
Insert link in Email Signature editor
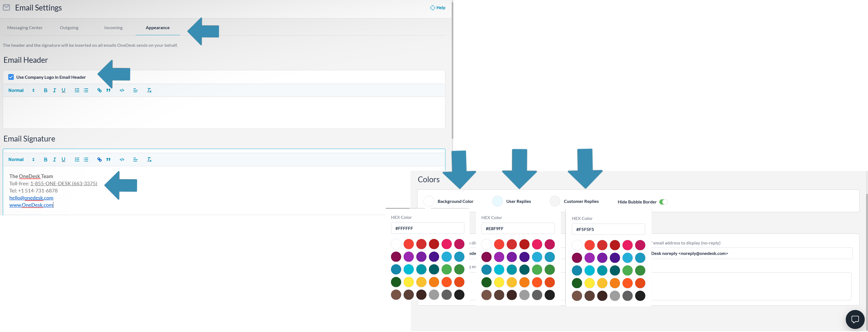pyautogui.click(x=100, y=160)
